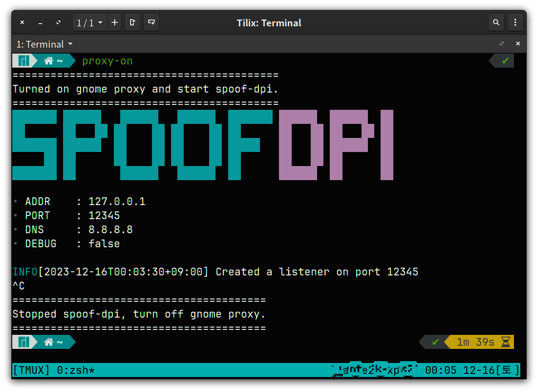Click 'Created a listener on port 12345'
538x392 pixels.
pyautogui.click(x=317, y=272)
